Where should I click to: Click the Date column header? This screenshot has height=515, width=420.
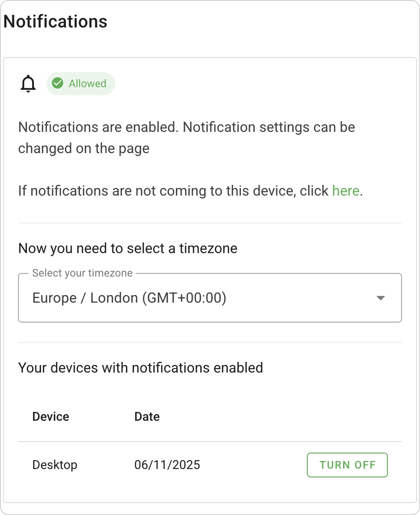pyautogui.click(x=147, y=416)
